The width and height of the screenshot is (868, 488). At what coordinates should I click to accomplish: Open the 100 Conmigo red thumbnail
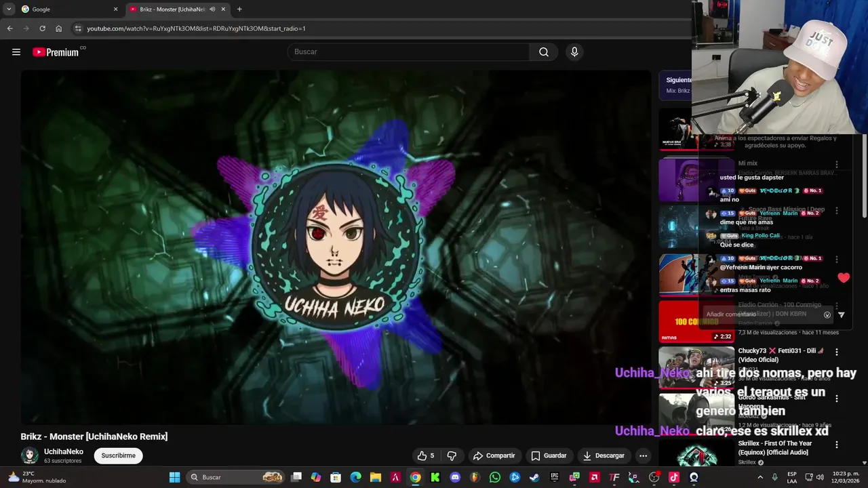pyautogui.click(x=696, y=322)
